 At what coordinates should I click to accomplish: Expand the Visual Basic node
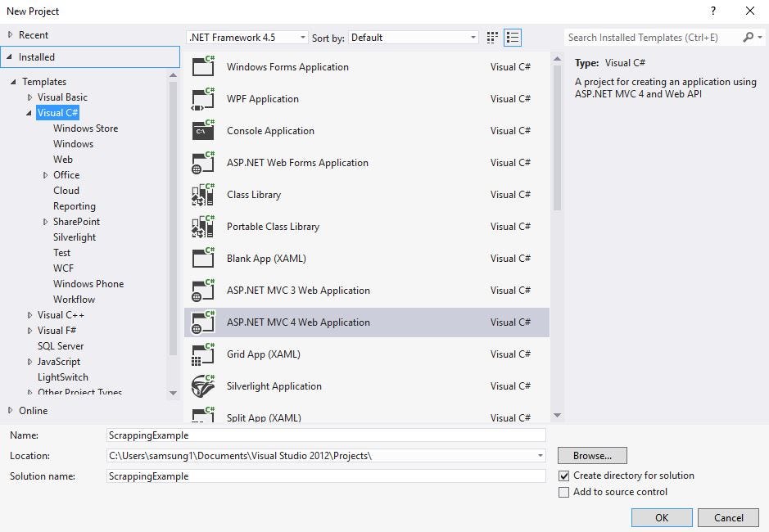click(29, 97)
